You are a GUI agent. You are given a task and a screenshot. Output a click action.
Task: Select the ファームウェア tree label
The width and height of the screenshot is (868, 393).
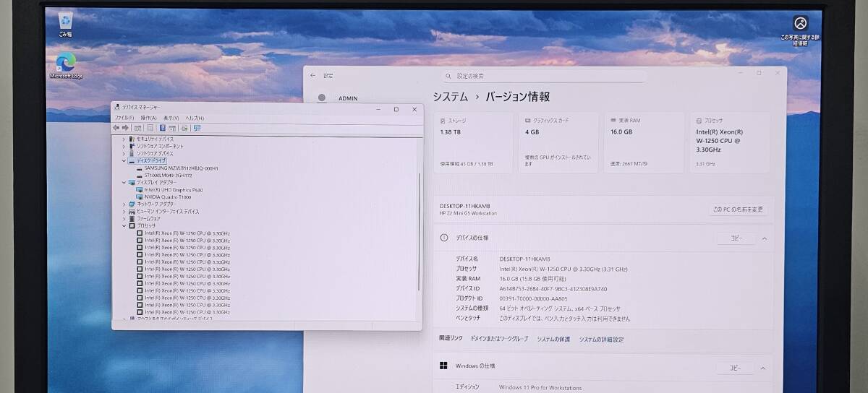148,218
